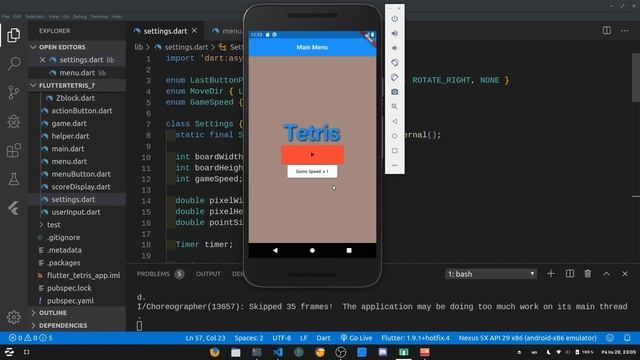Screen dimensions: 640x360
Task: Split the editor right
Action: pos(607,31)
